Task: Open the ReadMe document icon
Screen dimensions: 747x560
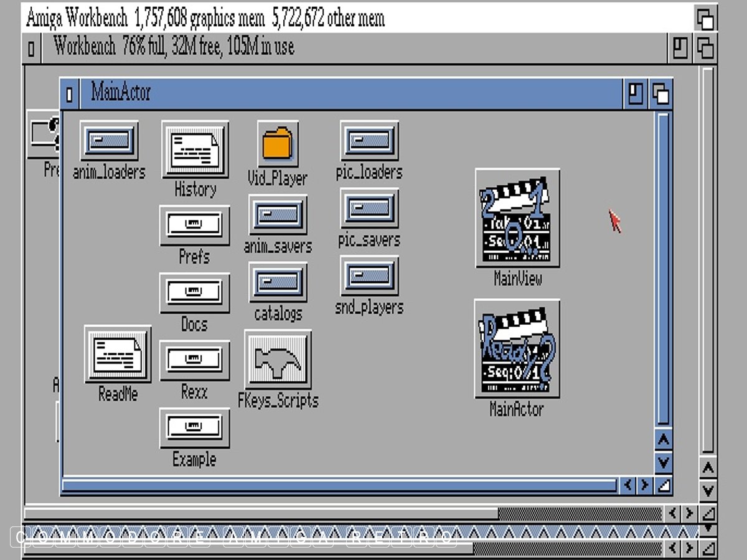Action: click(x=118, y=353)
